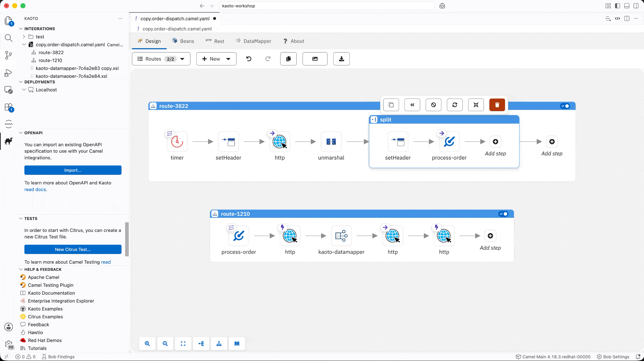Export the canvas as an image
The width and height of the screenshot is (644, 361).
315,59
